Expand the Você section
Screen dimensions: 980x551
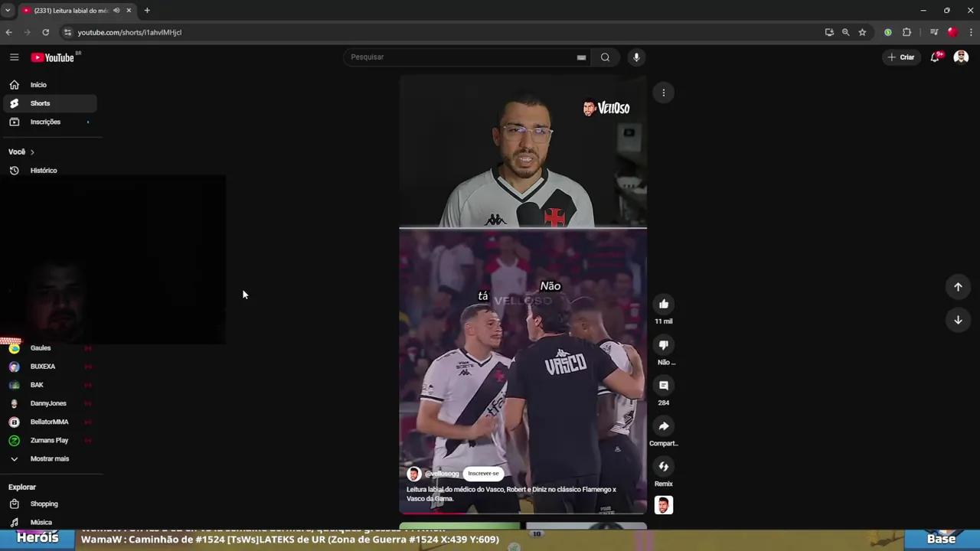coord(21,152)
